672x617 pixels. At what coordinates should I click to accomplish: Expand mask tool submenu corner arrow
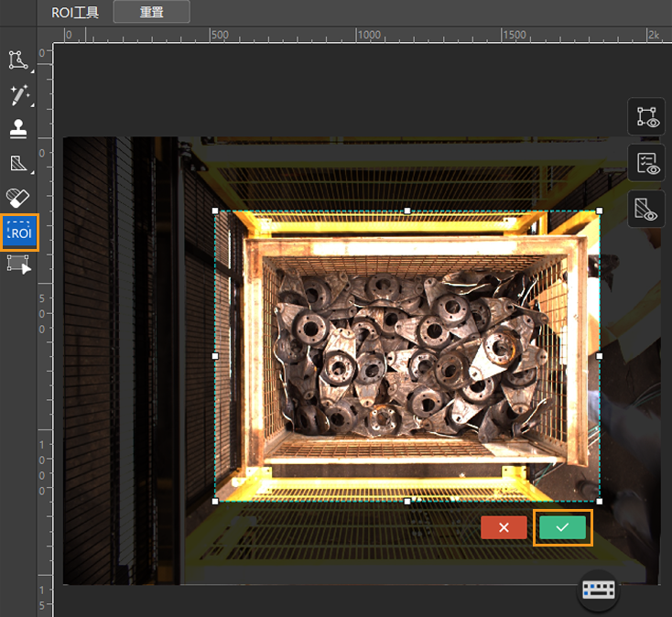point(31,174)
